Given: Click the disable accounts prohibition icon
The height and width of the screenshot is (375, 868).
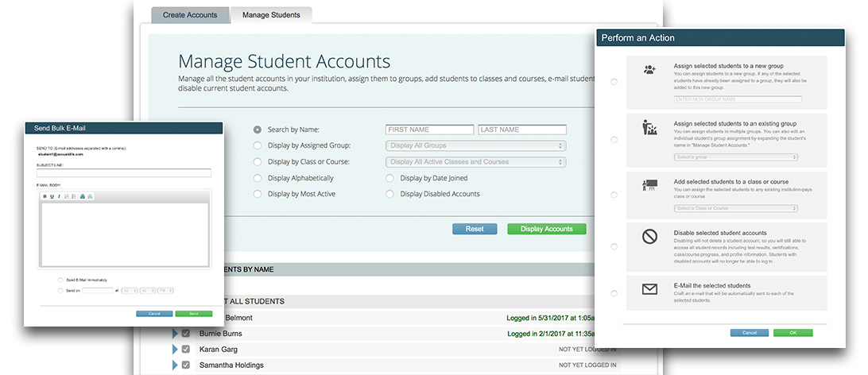Looking at the screenshot, I should point(649,237).
